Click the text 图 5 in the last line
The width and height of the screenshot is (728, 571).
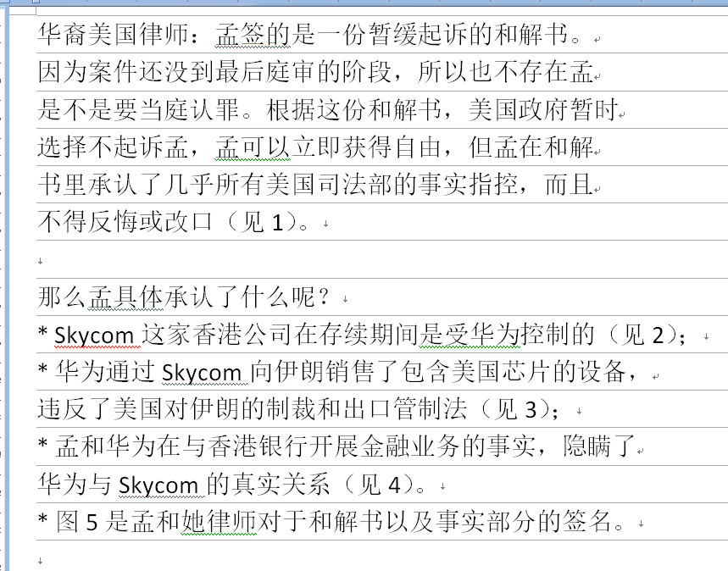coord(77,522)
